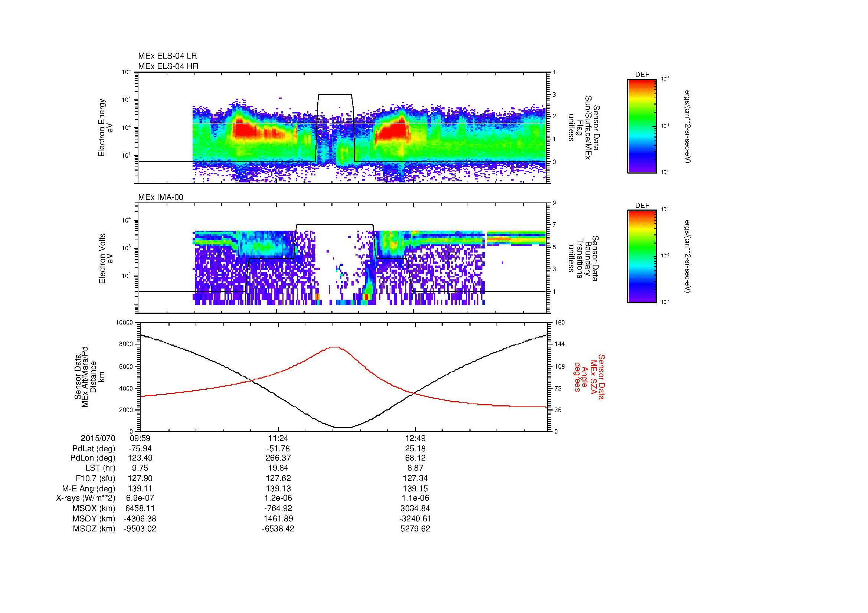868x613 pixels.
Task: Click the 'MSOY (km)' row label
Action: pyautogui.click(x=94, y=518)
